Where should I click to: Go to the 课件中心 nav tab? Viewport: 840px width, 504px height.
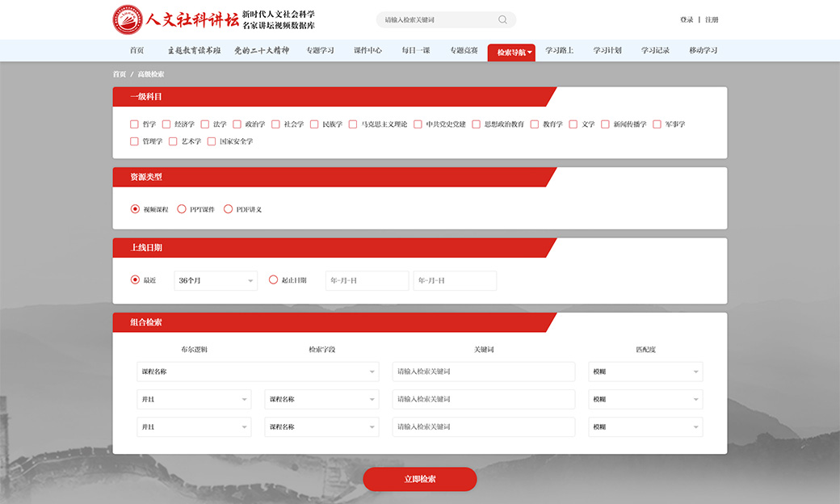click(367, 50)
